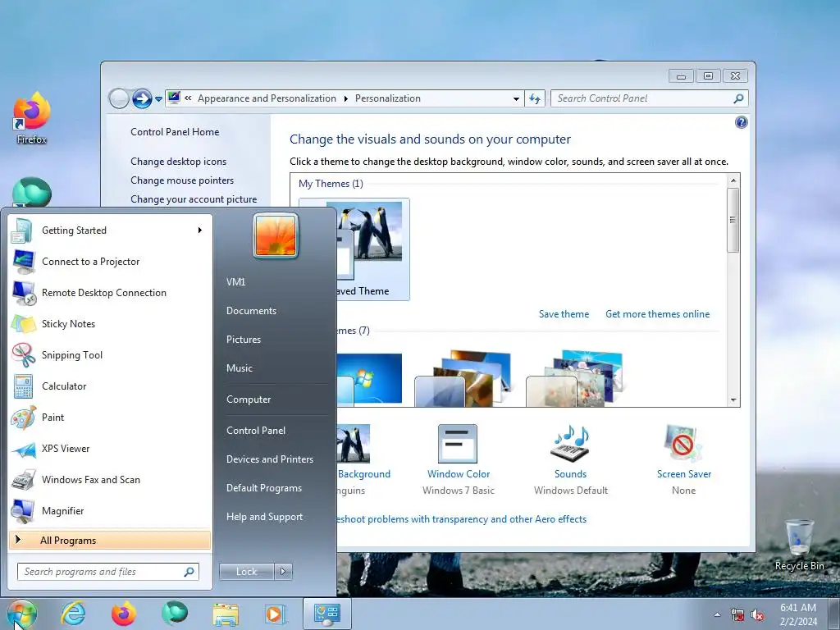Open Documents from Start menu
Viewport: 840px width, 630px height.
click(x=251, y=311)
